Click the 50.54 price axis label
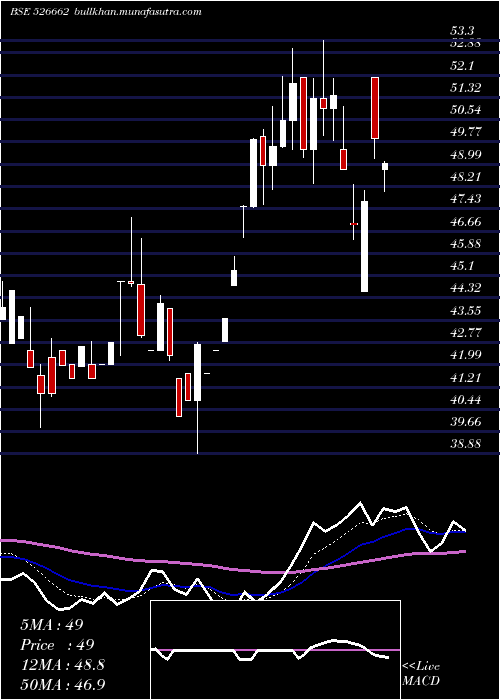500x700 pixels. 466,109
